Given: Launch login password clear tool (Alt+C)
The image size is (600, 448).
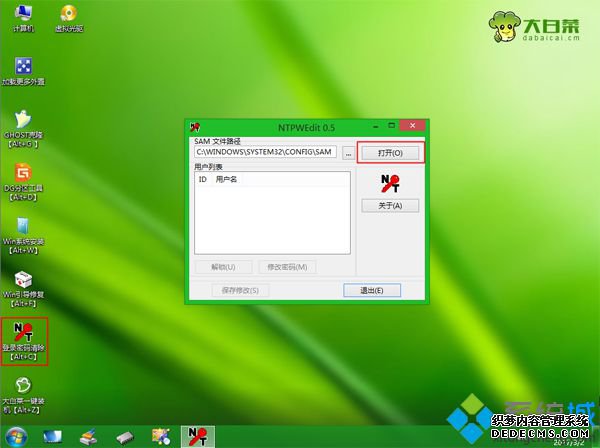Looking at the screenshot, I should (24, 342).
